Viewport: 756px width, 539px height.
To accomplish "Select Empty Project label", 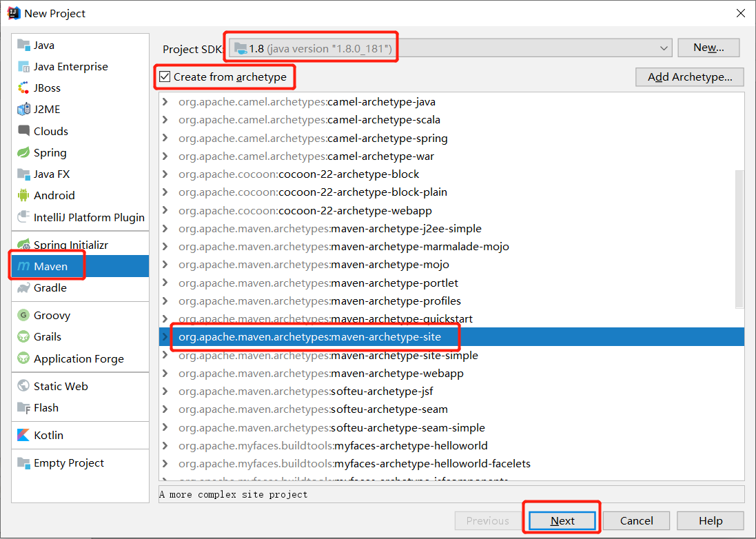I will pyautogui.click(x=69, y=462).
